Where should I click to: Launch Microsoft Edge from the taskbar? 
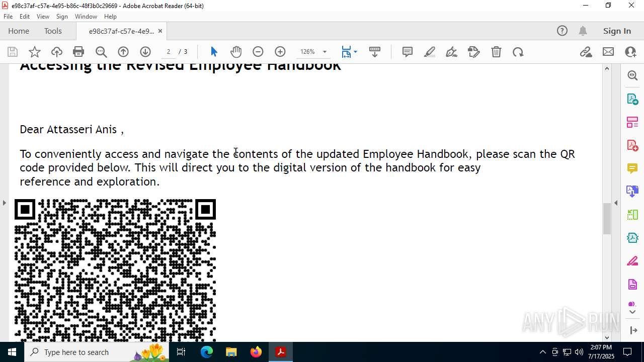tap(207, 352)
